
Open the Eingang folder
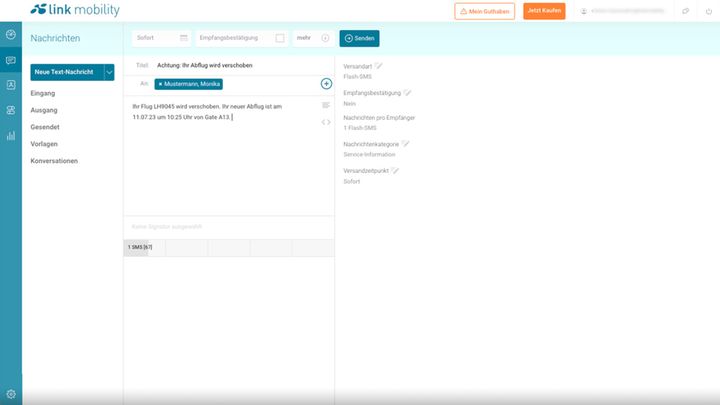pos(43,93)
